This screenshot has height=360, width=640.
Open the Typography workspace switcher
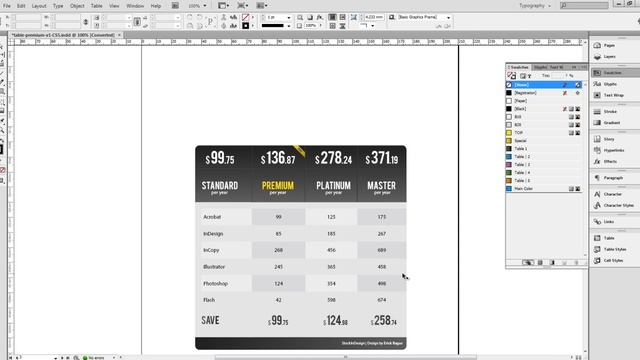(534, 6)
